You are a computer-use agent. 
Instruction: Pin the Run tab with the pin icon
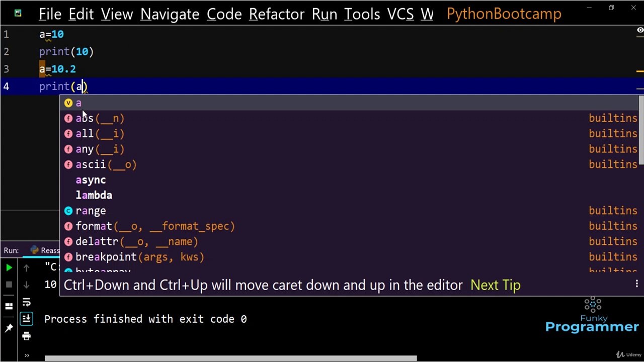(x=9, y=328)
